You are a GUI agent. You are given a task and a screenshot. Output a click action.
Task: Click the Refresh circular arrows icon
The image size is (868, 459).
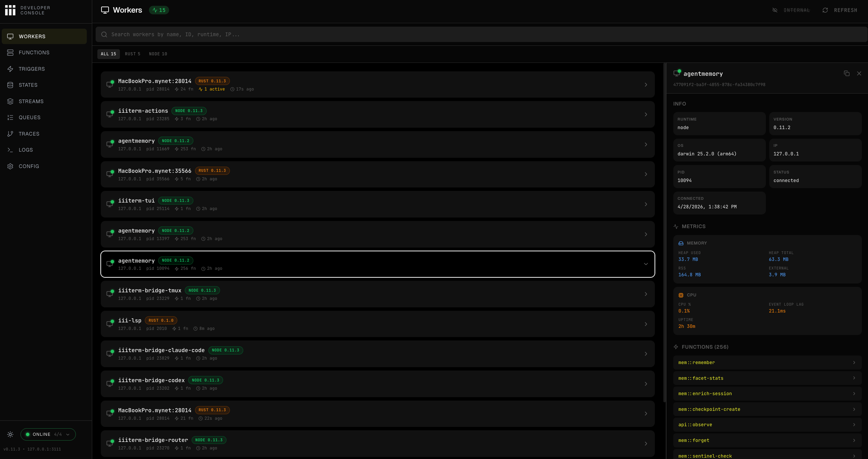click(x=825, y=10)
